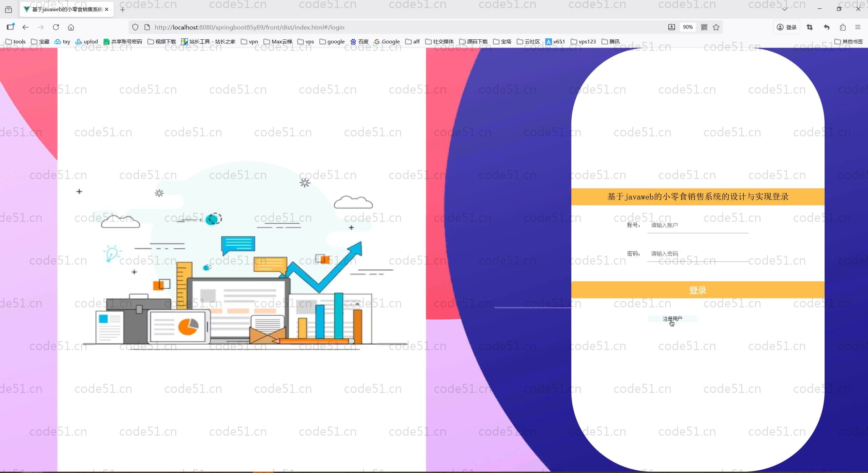Image resolution: width=868 pixels, height=473 pixels.
Task: Expand the list all tabs chevron
Action: 785,9
